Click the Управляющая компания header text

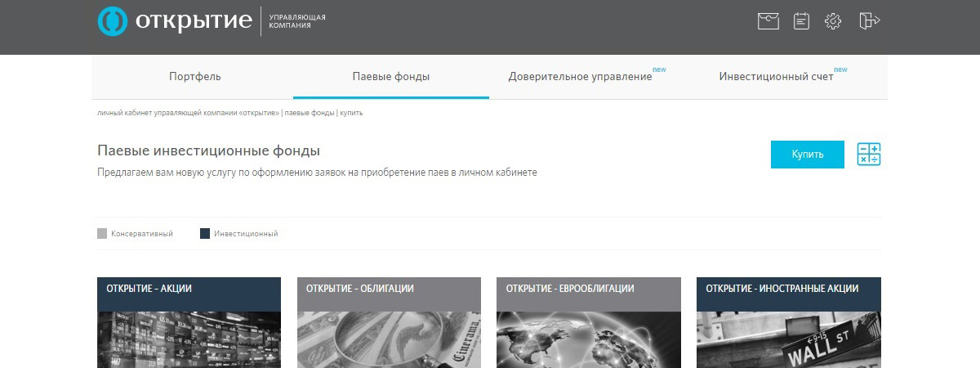click(x=296, y=20)
